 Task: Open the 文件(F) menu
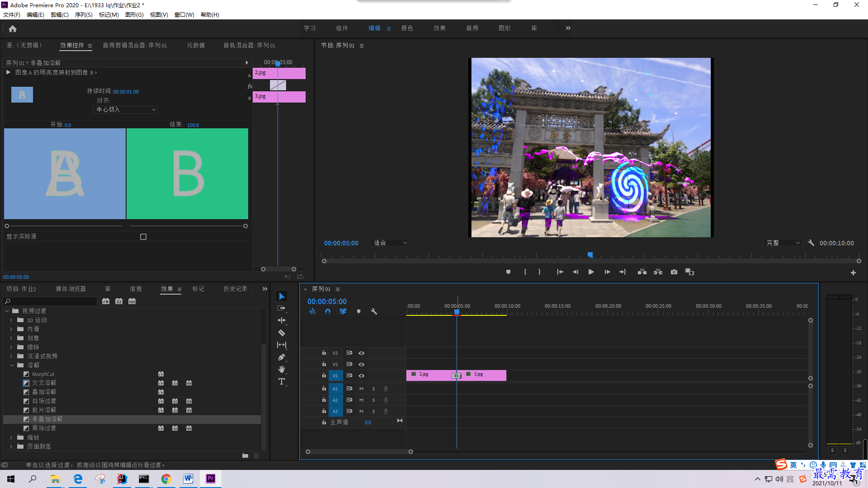coord(12,15)
